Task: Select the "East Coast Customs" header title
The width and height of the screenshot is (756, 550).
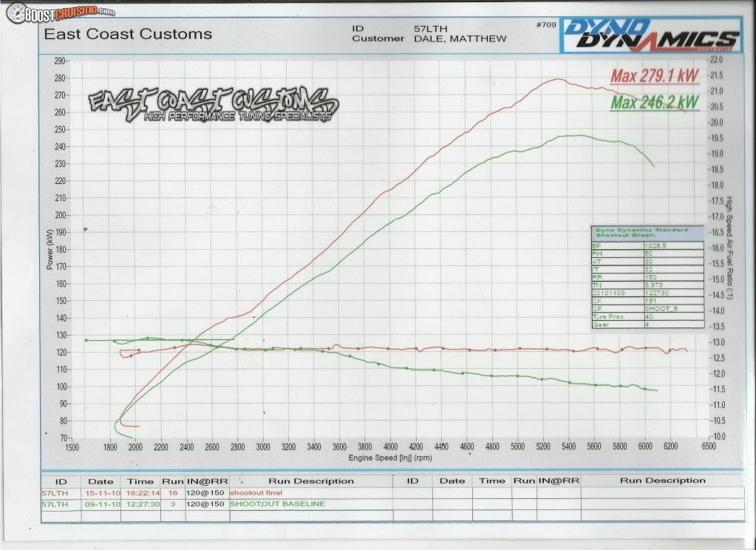Action: pyautogui.click(x=128, y=34)
